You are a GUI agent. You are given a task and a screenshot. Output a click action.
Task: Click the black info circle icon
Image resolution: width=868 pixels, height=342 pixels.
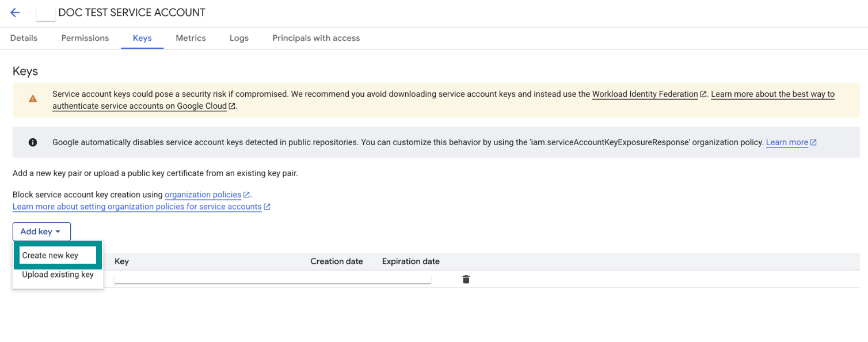pos(33,142)
